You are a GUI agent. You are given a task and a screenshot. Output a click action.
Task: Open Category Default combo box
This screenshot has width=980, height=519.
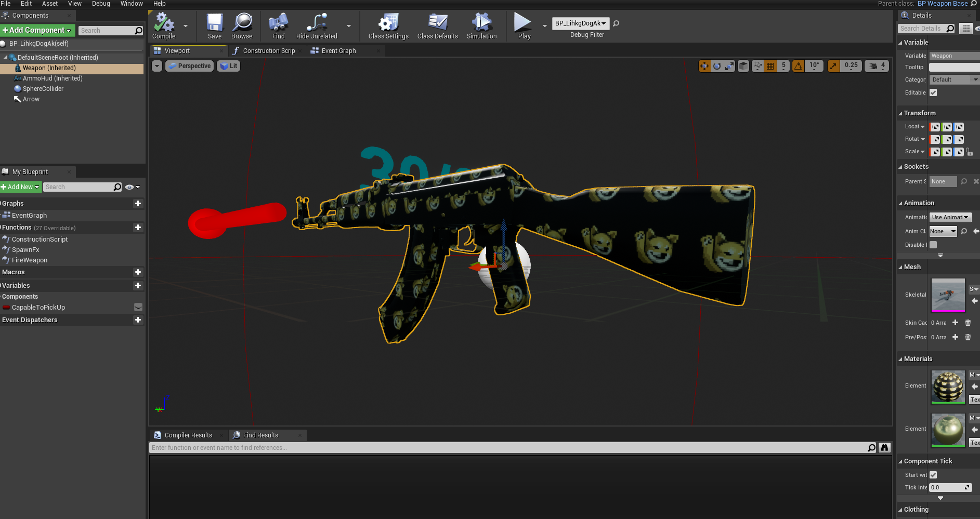coord(955,79)
